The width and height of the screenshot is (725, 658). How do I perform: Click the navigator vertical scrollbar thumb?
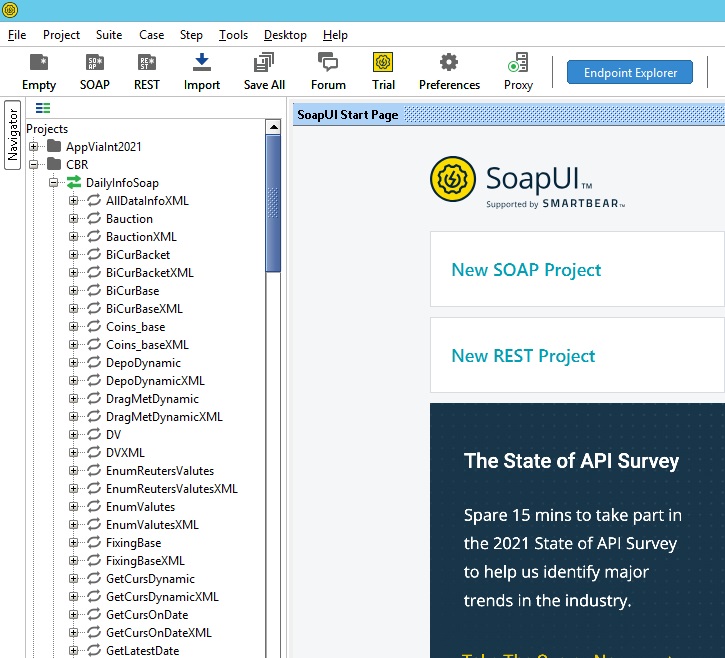point(273,203)
